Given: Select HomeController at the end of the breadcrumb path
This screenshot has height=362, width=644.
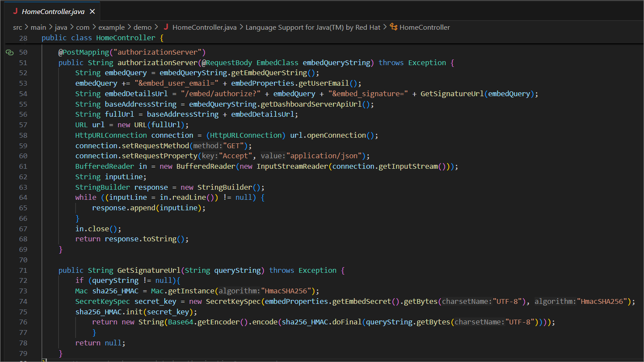Looking at the screenshot, I should click(425, 27).
